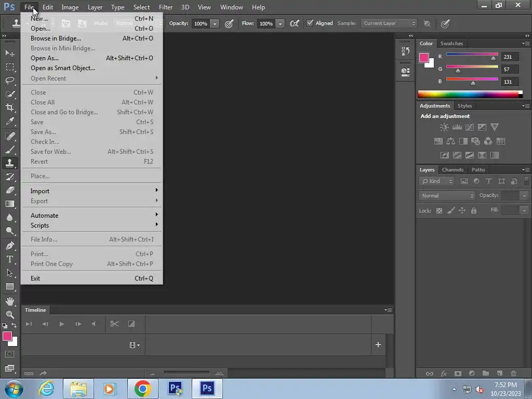
Task: Select the Clone Stamp tool in toolbox
Action: pyautogui.click(x=10, y=163)
